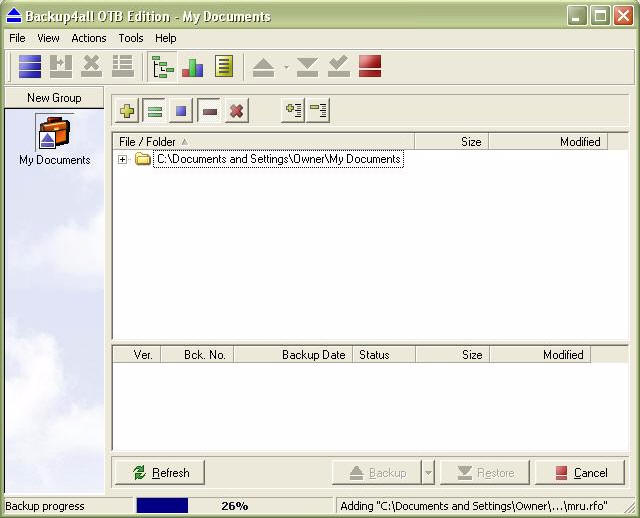Image resolution: width=640 pixels, height=518 pixels.
Task: Open the yellow summary page view icon
Action: click(224, 66)
